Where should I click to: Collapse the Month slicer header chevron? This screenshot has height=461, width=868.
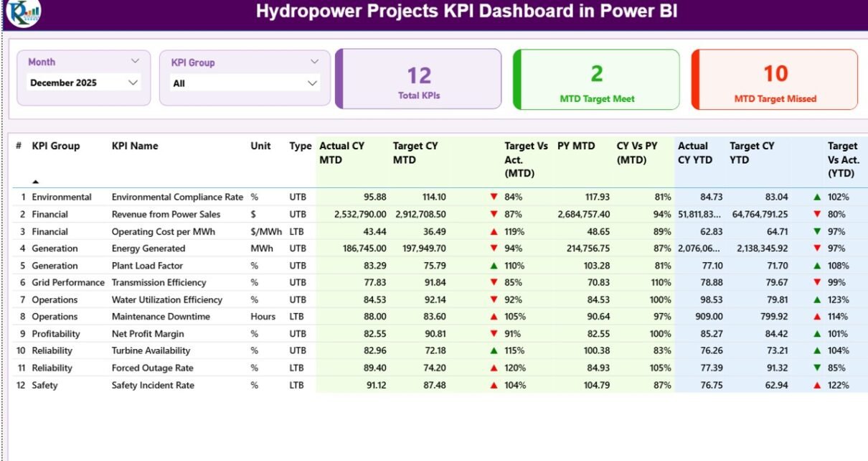(x=135, y=62)
